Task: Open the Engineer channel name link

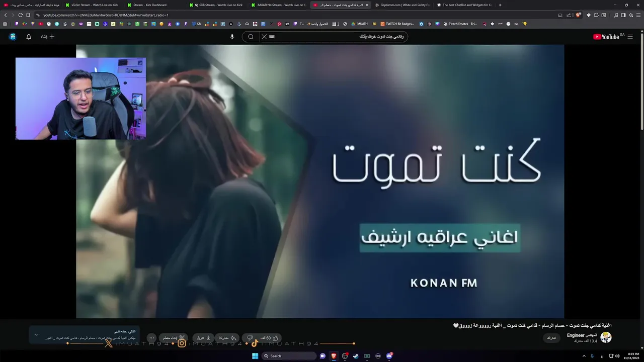Action: 582,335
